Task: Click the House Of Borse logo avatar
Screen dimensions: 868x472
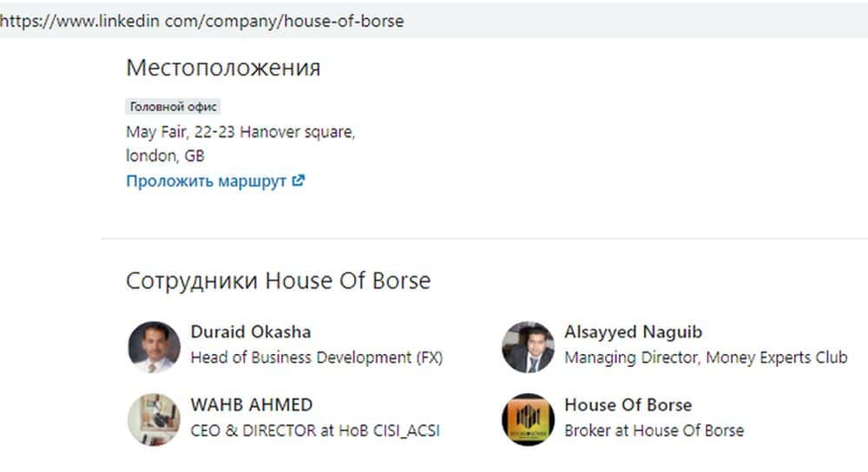Action: point(528,420)
